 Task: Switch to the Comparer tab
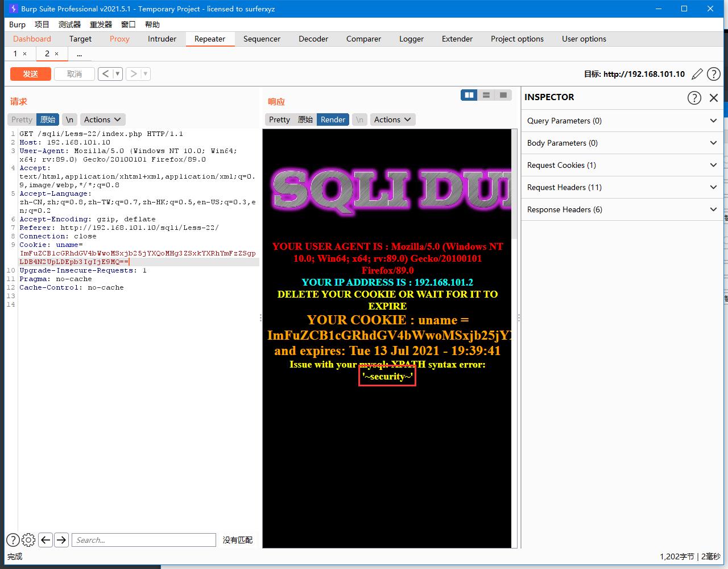363,39
